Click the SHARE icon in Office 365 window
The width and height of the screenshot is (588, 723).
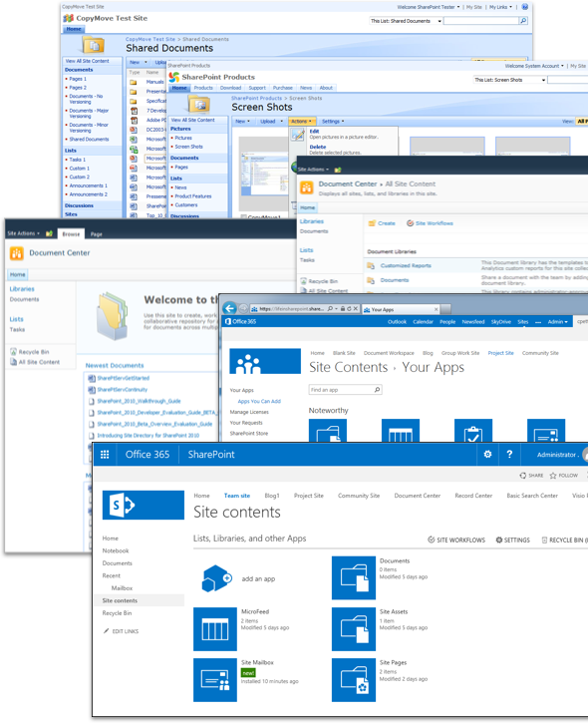(522, 476)
